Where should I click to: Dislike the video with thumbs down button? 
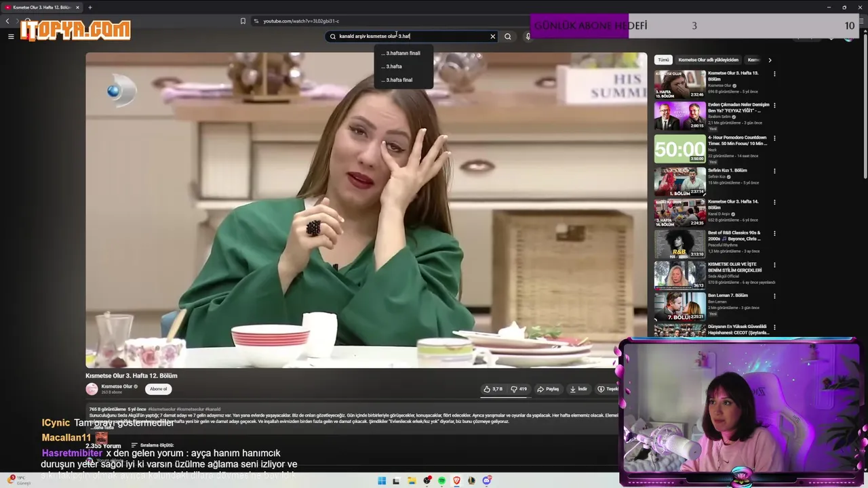coord(519,389)
